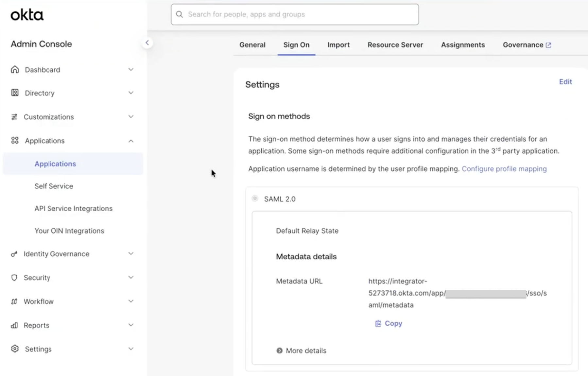Expand the Directory menu chevron
The width and height of the screenshot is (588, 376).
pos(131,93)
